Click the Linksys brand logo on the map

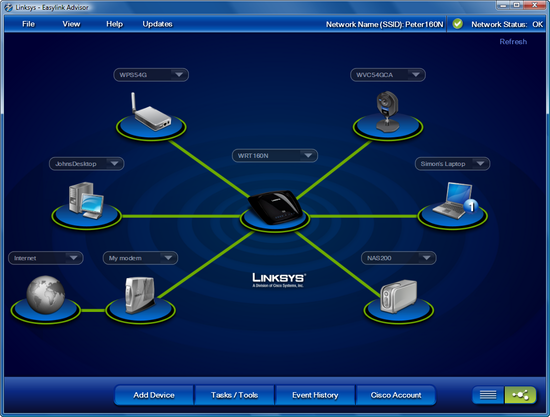[279, 280]
